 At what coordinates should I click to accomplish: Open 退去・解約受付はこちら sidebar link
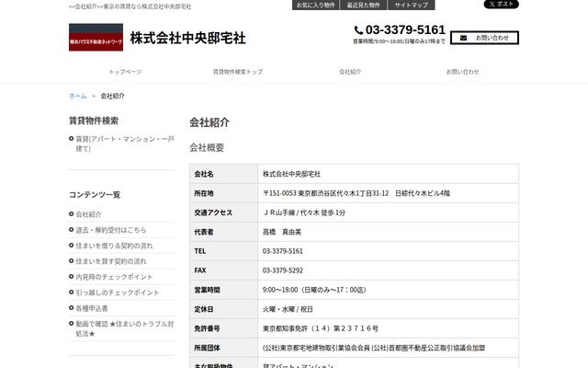click(x=111, y=230)
